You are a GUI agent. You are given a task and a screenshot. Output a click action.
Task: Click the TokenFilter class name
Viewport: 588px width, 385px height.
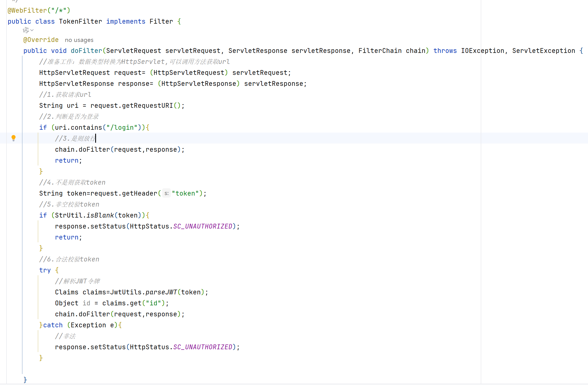pyautogui.click(x=80, y=21)
